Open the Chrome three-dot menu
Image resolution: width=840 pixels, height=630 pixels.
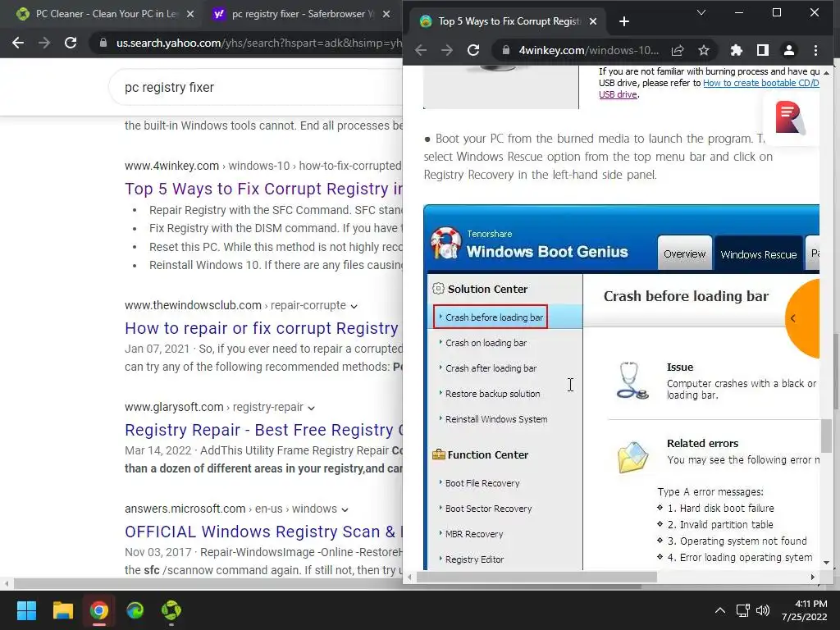(x=816, y=50)
